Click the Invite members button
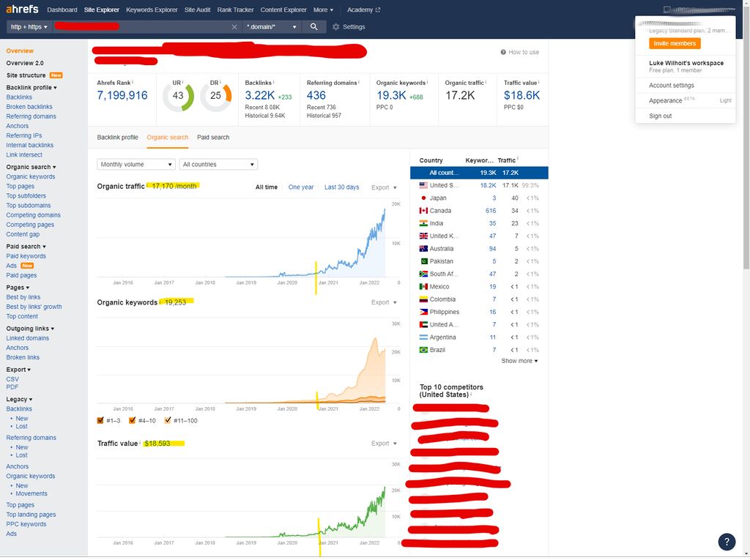 click(675, 43)
